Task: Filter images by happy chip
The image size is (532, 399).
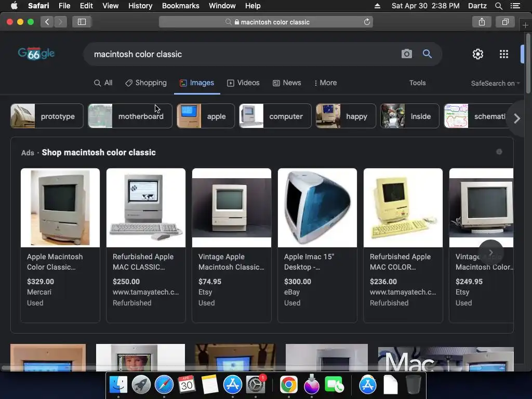Action: (x=345, y=116)
